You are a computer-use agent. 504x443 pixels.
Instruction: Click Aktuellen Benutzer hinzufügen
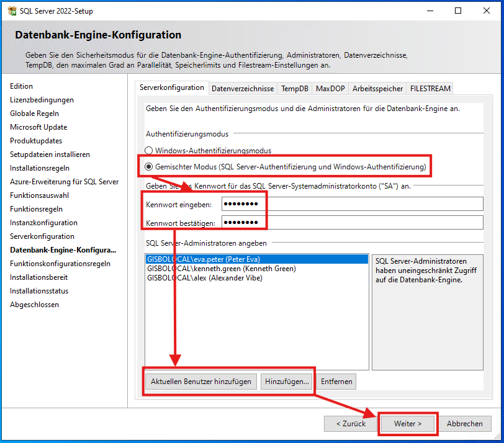200,381
